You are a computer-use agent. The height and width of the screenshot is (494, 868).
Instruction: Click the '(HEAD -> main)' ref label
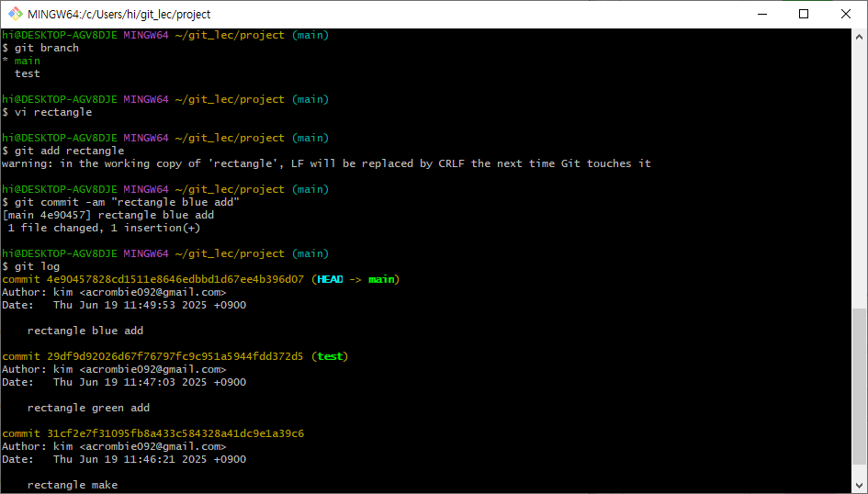[355, 279]
